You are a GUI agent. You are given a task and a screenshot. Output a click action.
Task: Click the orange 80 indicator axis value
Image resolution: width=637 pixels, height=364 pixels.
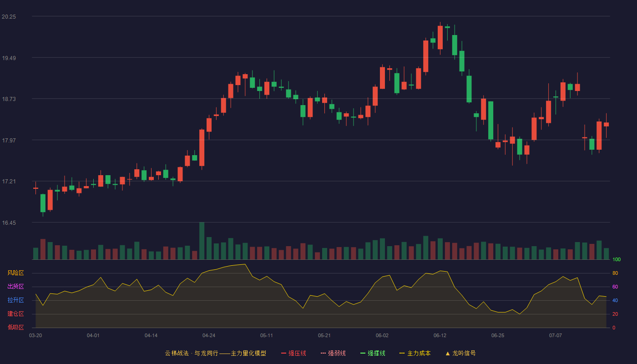615,273
